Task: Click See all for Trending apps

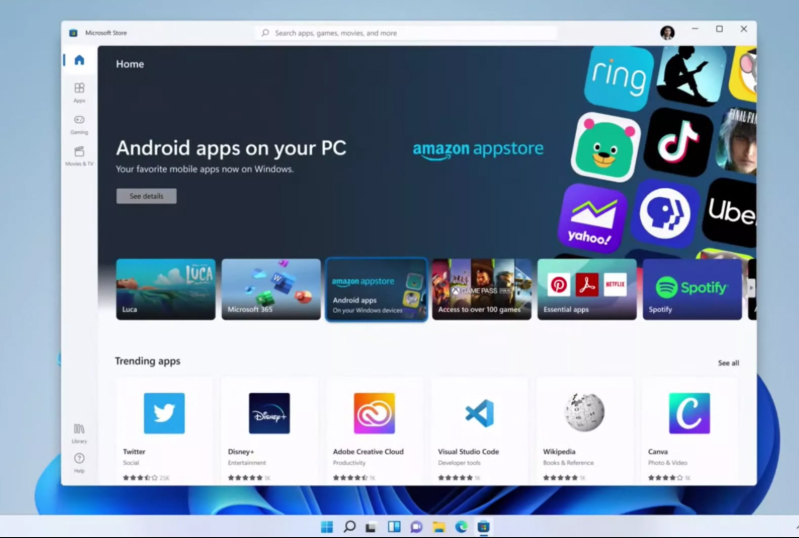Action: click(728, 363)
